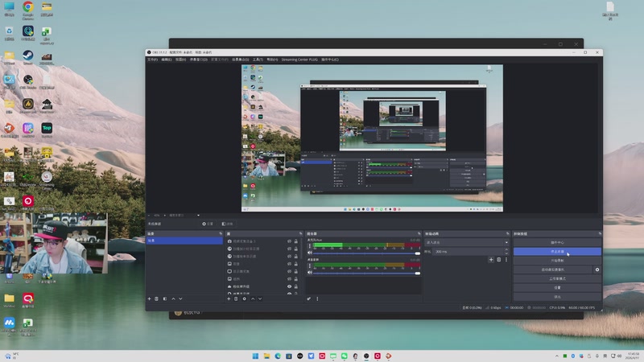The image size is (644, 362).
Task: Pop out the Sources dock panel
Action: (x=300, y=233)
